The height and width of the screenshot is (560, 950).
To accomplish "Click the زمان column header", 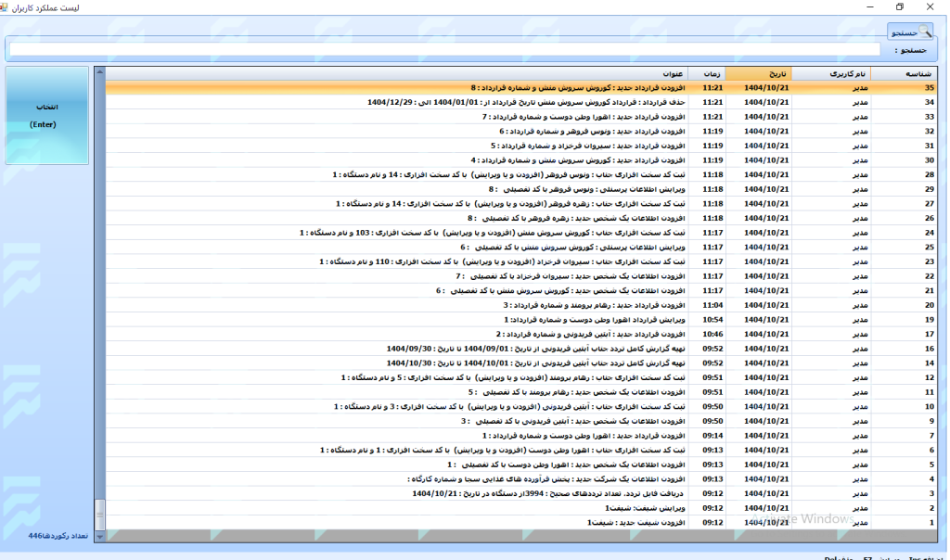I will pos(712,73).
